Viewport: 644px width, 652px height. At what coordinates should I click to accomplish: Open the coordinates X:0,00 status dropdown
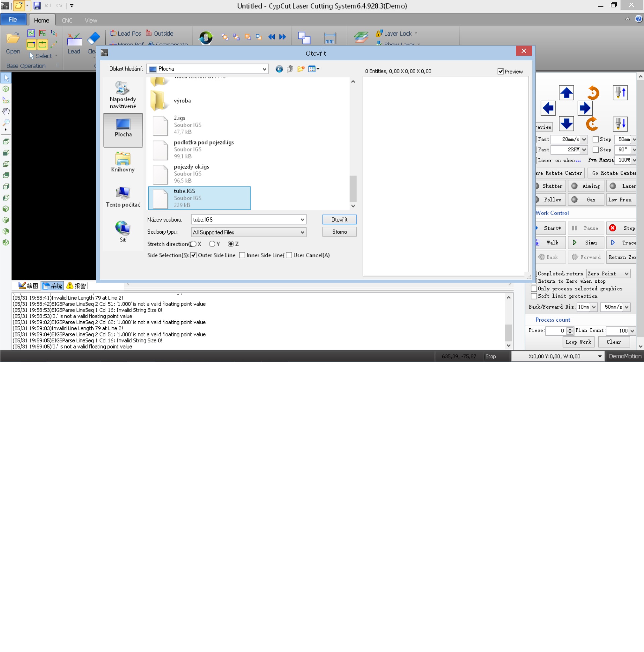tap(600, 357)
